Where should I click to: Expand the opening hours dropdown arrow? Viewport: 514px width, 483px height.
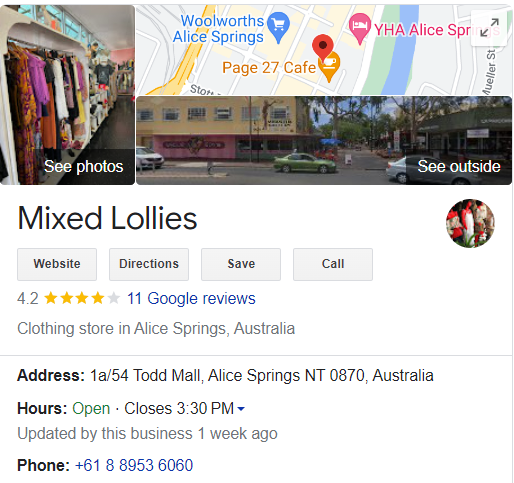(241, 409)
